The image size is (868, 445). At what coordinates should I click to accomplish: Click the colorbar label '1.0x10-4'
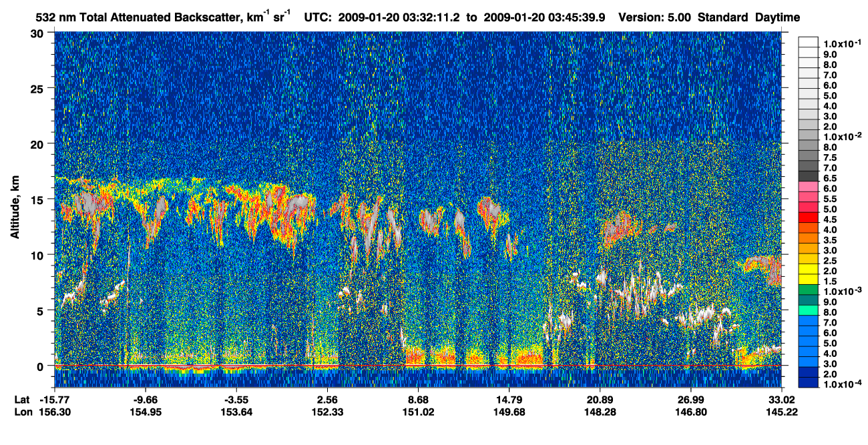841,383
